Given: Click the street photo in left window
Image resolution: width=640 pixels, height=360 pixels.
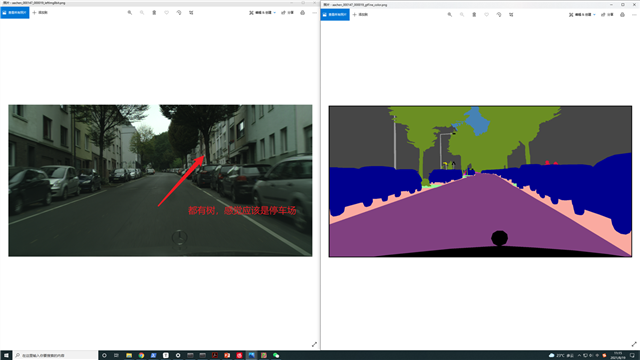Looking at the screenshot, I should 160,180.
